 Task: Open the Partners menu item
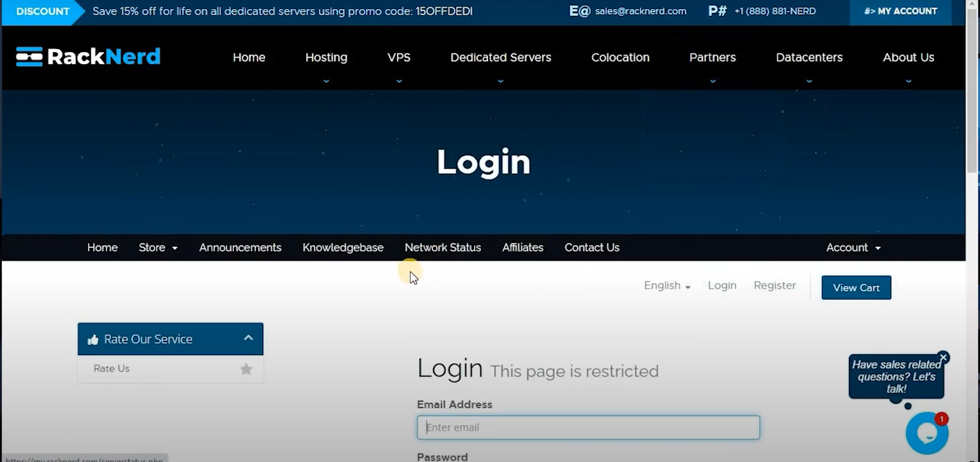click(x=712, y=58)
